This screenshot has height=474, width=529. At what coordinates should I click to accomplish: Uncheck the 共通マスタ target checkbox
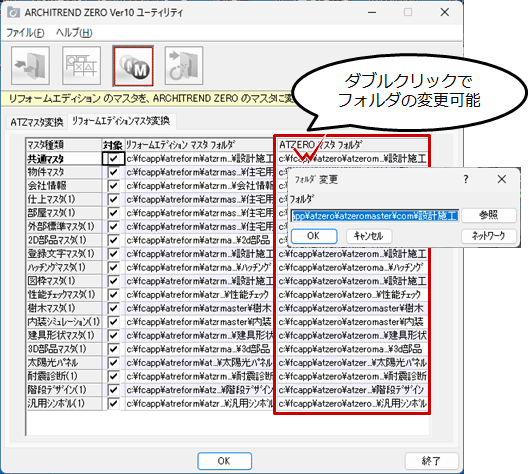point(114,159)
